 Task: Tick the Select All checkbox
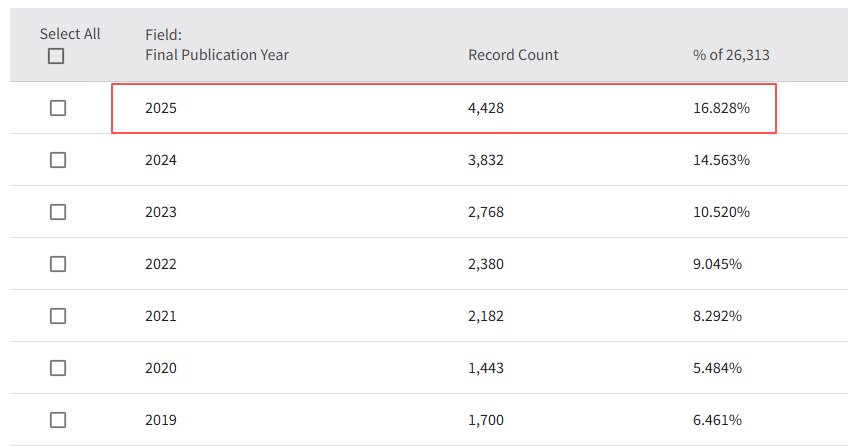56,56
